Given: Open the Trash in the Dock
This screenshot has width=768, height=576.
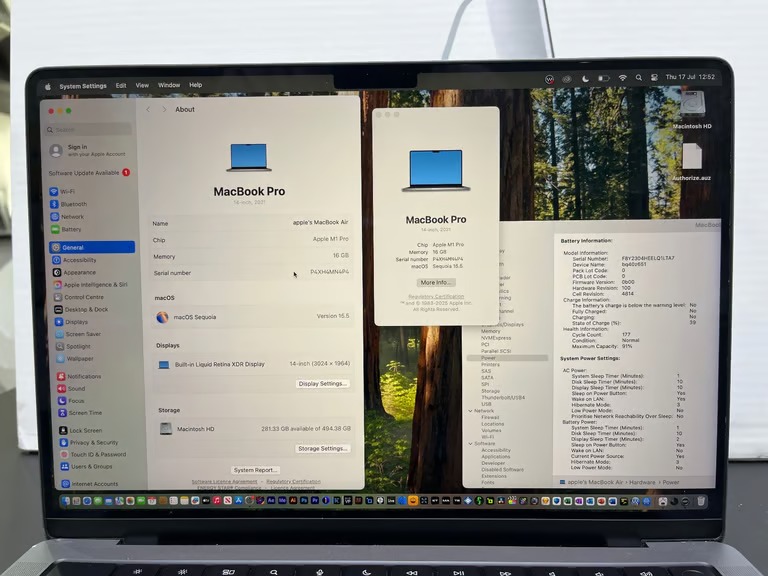Looking at the screenshot, I should point(701,501).
